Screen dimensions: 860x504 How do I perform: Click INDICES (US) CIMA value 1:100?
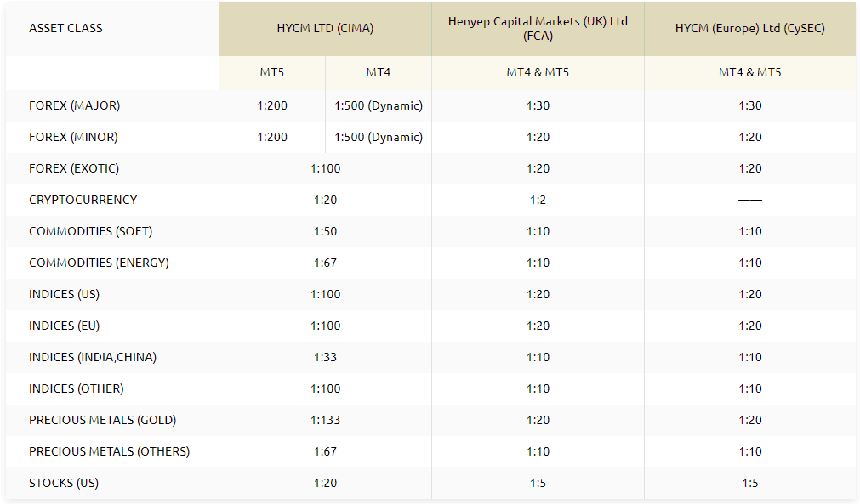point(325,294)
